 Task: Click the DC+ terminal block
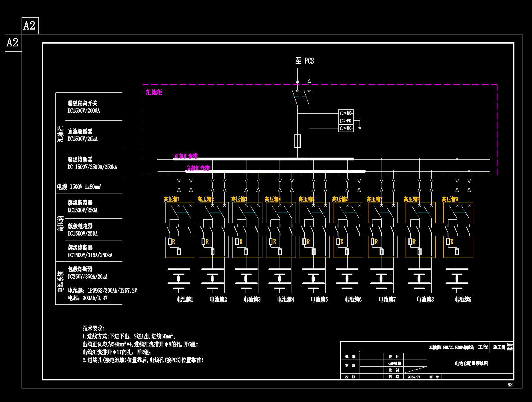346,113
